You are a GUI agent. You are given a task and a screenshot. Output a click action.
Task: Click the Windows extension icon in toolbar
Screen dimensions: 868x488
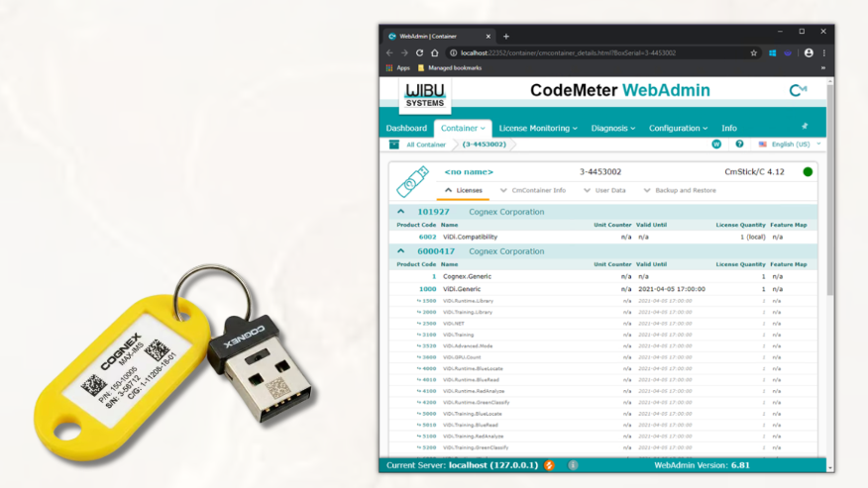click(772, 53)
